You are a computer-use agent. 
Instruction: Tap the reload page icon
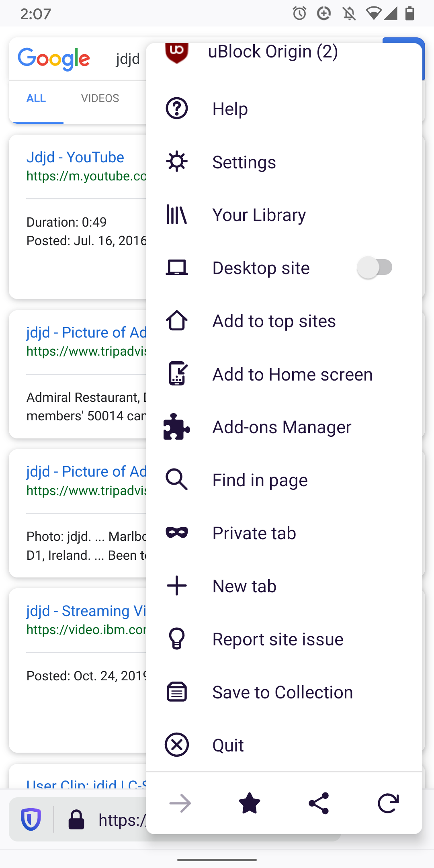[388, 803]
